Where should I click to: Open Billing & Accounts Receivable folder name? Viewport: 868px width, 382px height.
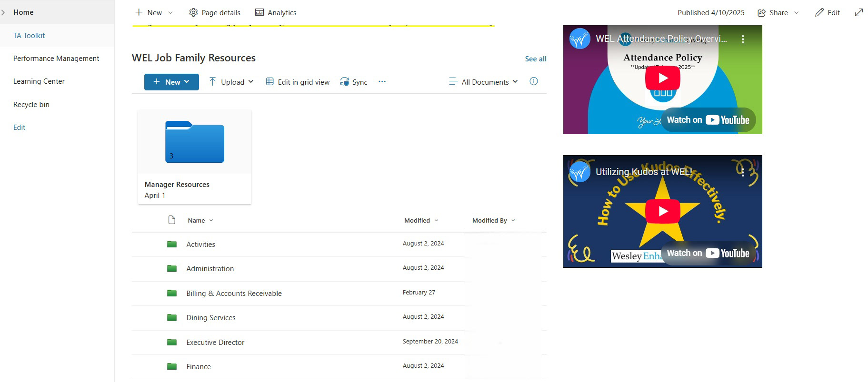click(x=234, y=294)
